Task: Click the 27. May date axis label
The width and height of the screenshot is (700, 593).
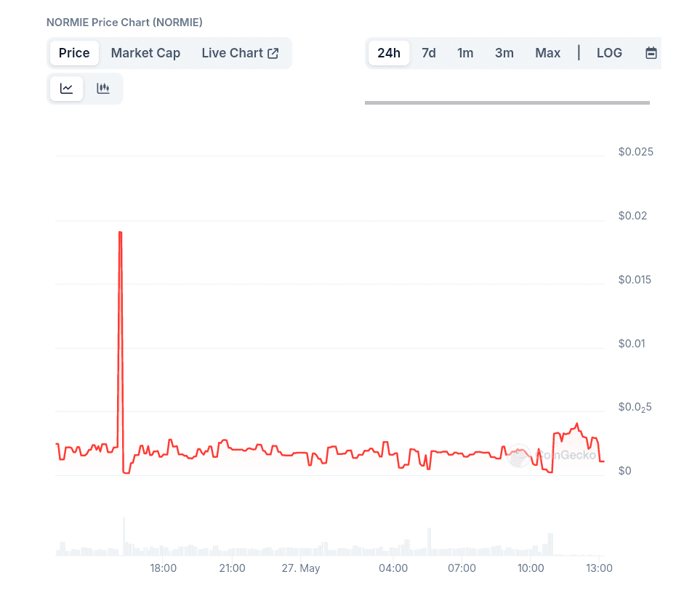Action: pyautogui.click(x=301, y=568)
